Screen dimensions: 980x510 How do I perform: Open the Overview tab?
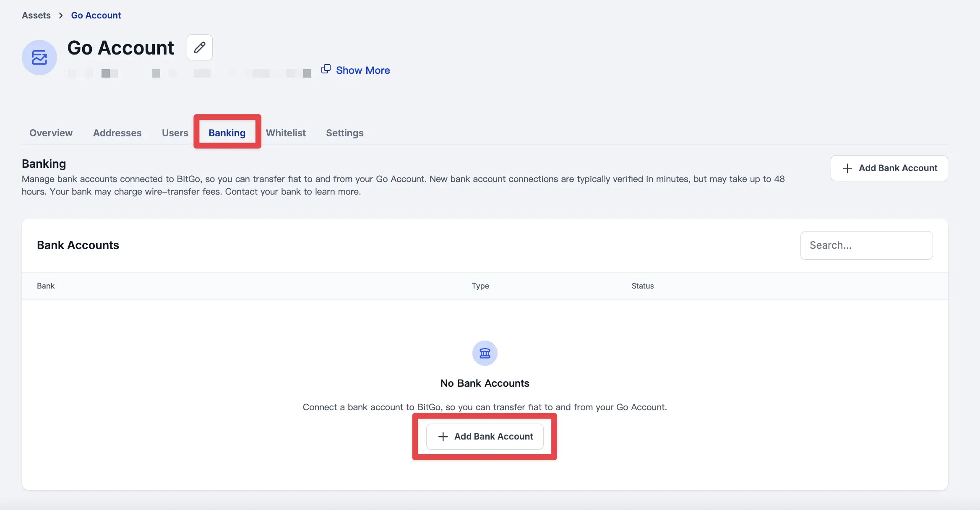pos(51,133)
